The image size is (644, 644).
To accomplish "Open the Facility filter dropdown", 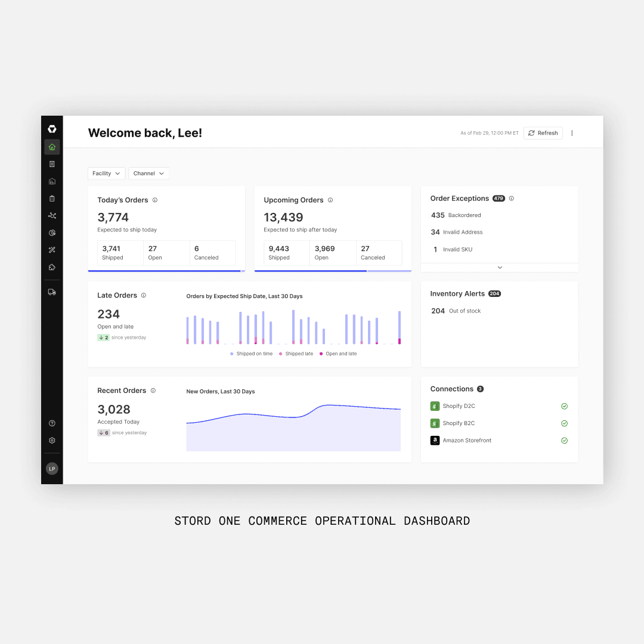I will 106,174.
